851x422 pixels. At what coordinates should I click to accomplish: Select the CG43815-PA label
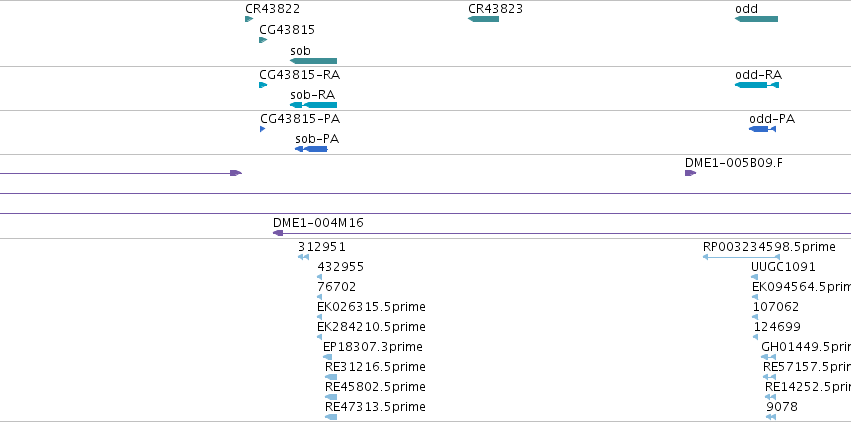300,119
